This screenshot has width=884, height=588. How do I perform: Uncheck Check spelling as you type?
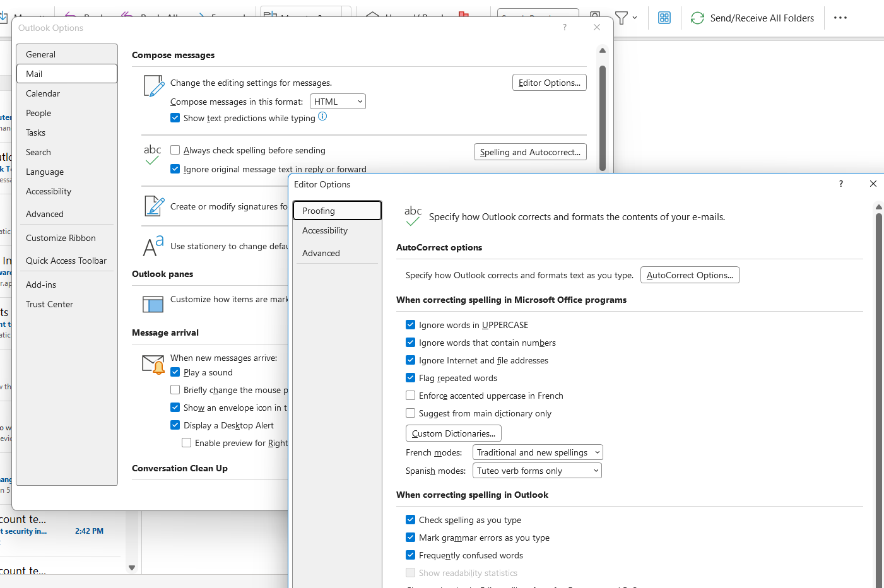[x=411, y=520]
